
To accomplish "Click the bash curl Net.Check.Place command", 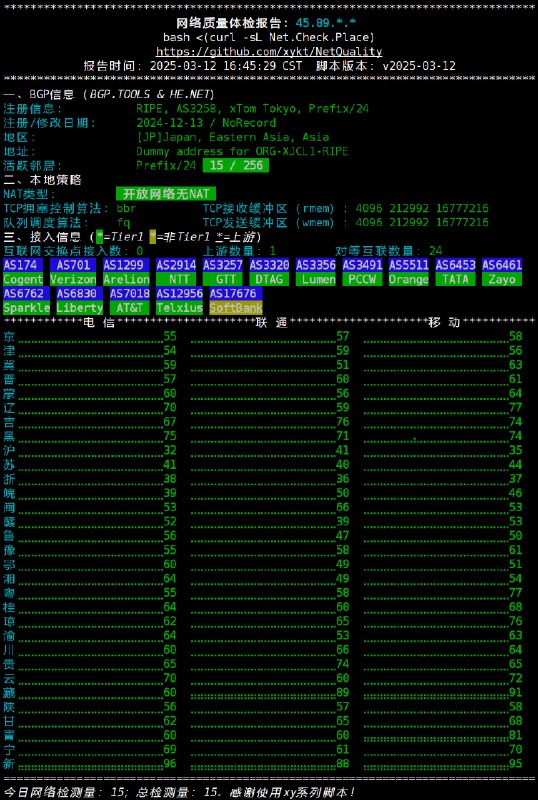I will point(269,37).
